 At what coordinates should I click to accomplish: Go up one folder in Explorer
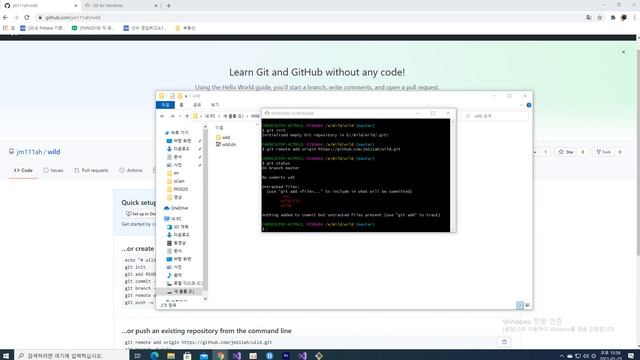tap(187, 116)
